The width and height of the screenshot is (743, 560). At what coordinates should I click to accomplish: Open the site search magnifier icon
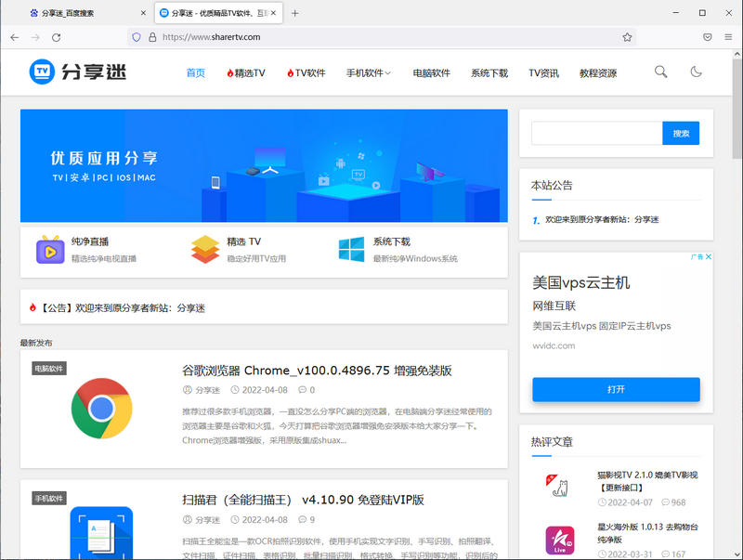click(660, 72)
